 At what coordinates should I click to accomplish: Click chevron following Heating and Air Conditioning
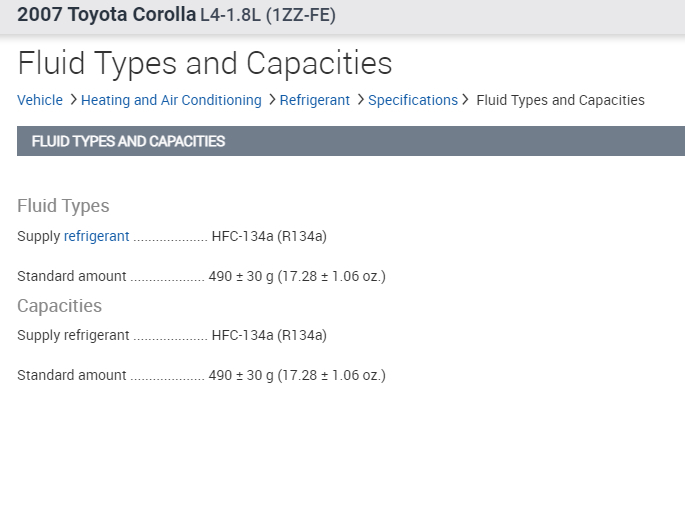[x=271, y=100]
